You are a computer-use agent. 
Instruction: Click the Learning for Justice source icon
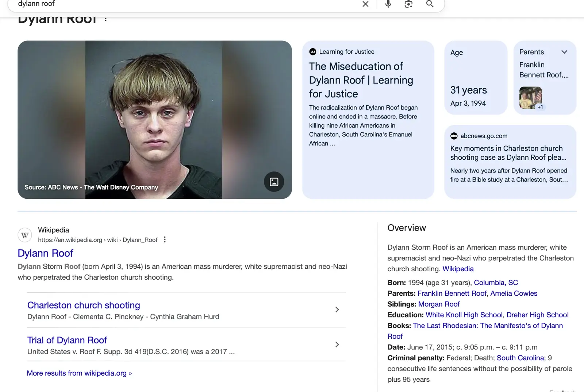312,51
